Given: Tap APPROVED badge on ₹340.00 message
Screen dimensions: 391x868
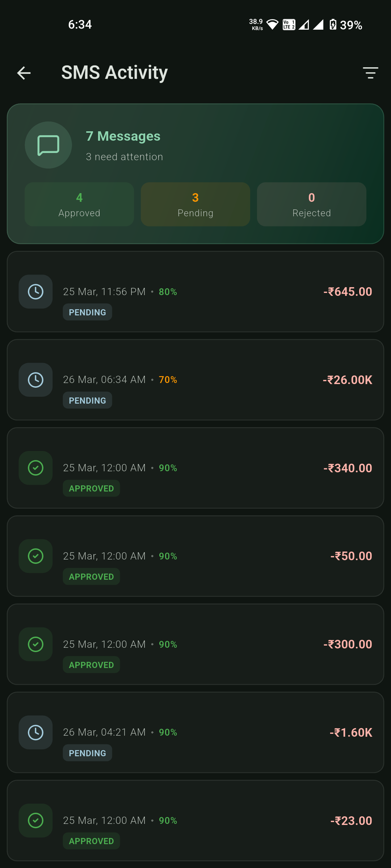Looking at the screenshot, I should [x=91, y=488].
